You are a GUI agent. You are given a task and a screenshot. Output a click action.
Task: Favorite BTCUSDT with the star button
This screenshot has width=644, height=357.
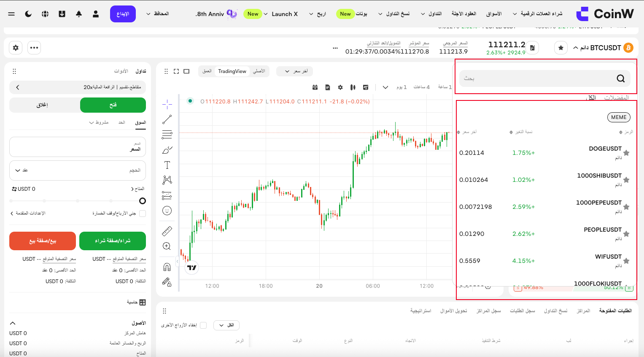tap(560, 48)
